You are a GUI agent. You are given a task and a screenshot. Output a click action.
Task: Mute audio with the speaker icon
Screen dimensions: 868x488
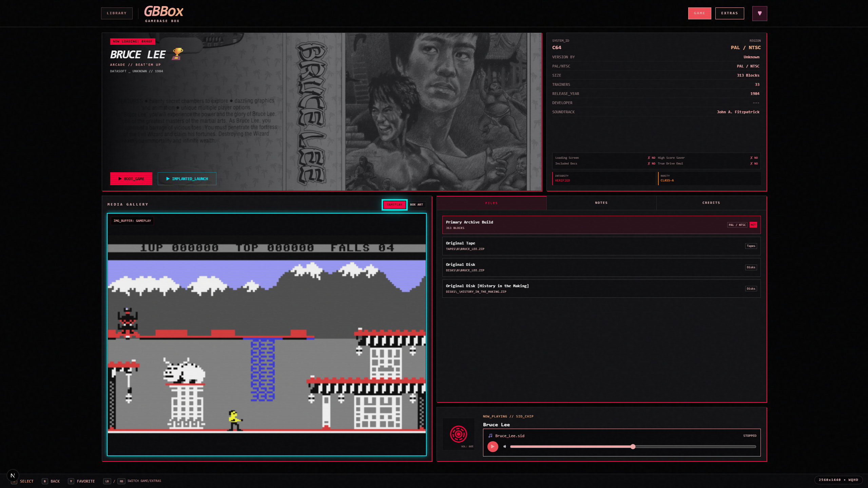505,446
